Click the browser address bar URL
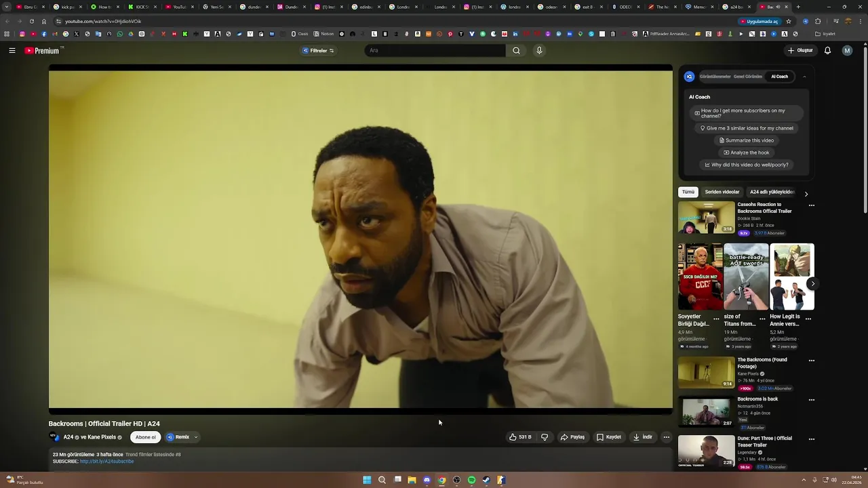868x488 pixels. (103, 21)
